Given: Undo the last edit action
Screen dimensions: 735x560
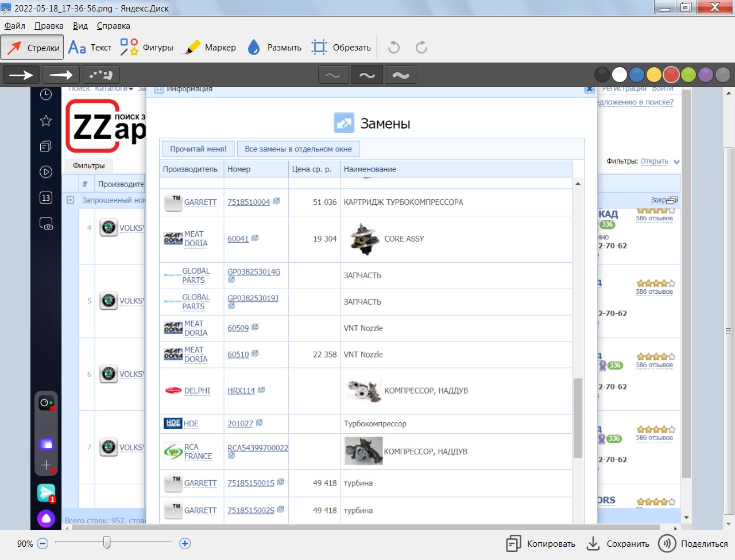Looking at the screenshot, I should [394, 47].
